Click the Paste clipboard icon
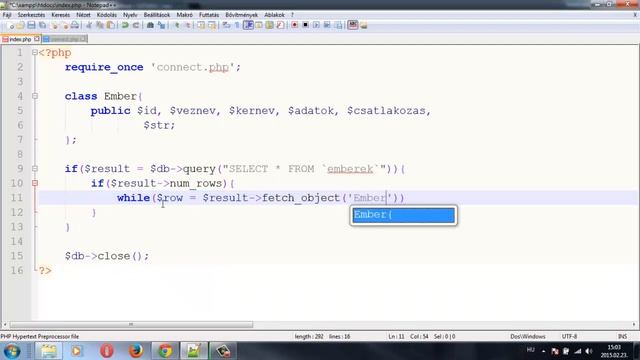This screenshot has height=360, width=640. [110, 25]
